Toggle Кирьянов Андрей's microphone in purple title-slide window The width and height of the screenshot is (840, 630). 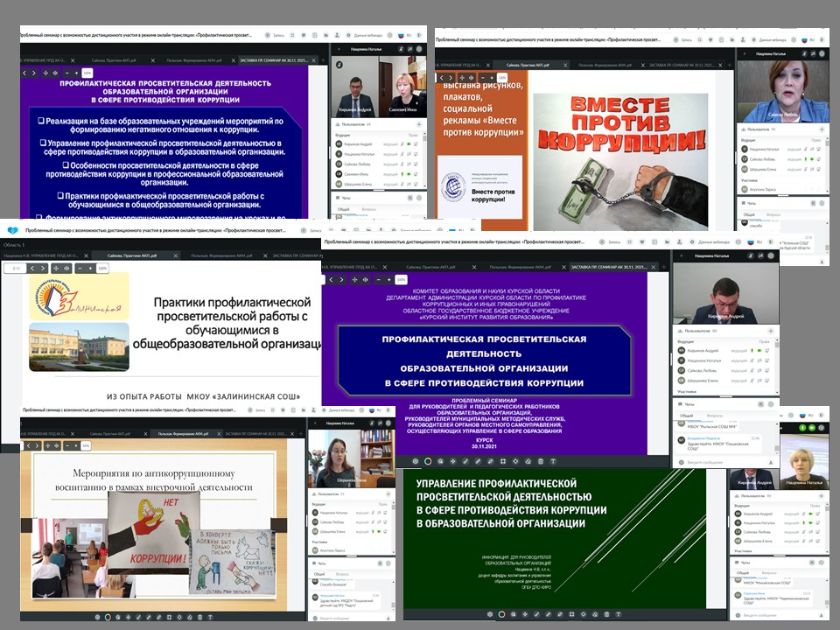(752, 351)
